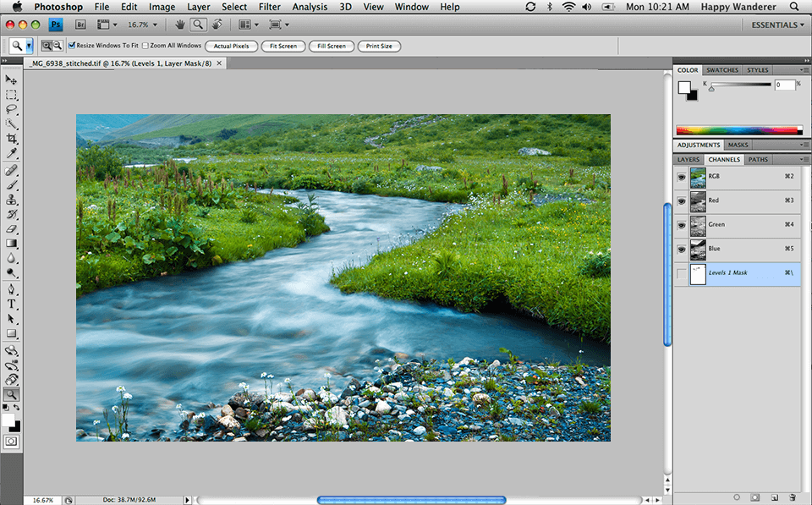Enable the Zoom All Windows checkbox
The image size is (812, 505).
(145, 46)
